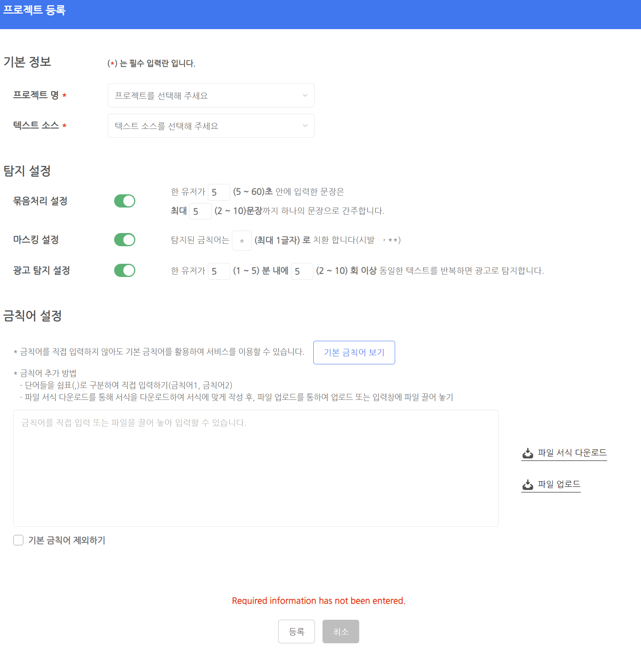
Task: Click the 묶음처리 설정 label
Action: point(40,201)
